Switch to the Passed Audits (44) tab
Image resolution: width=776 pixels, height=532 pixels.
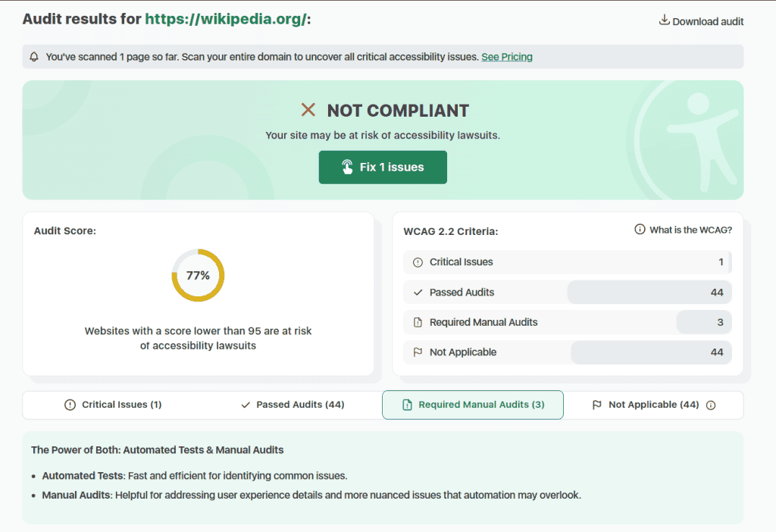[x=293, y=405]
